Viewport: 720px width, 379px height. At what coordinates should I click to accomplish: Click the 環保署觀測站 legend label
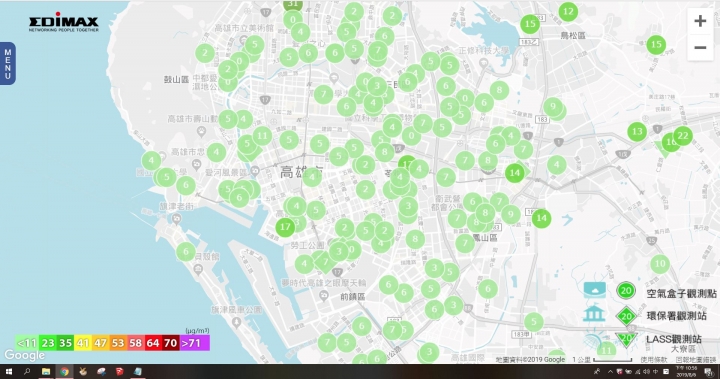pyautogui.click(x=676, y=316)
